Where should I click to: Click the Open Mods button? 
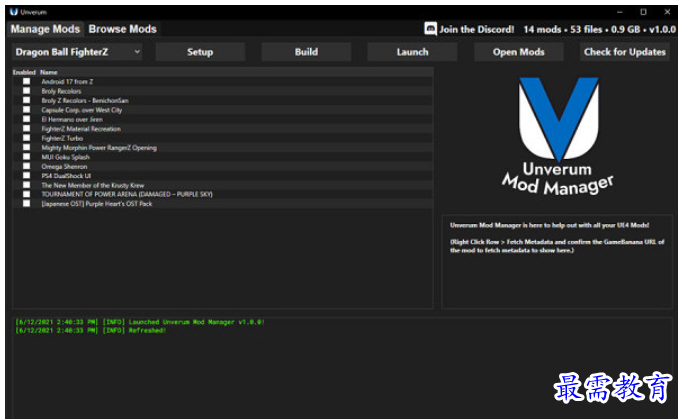click(x=518, y=52)
